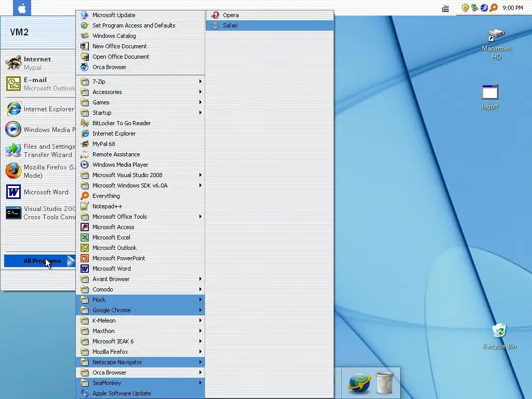
Task: Open Safari from the submenu
Action: point(270,25)
